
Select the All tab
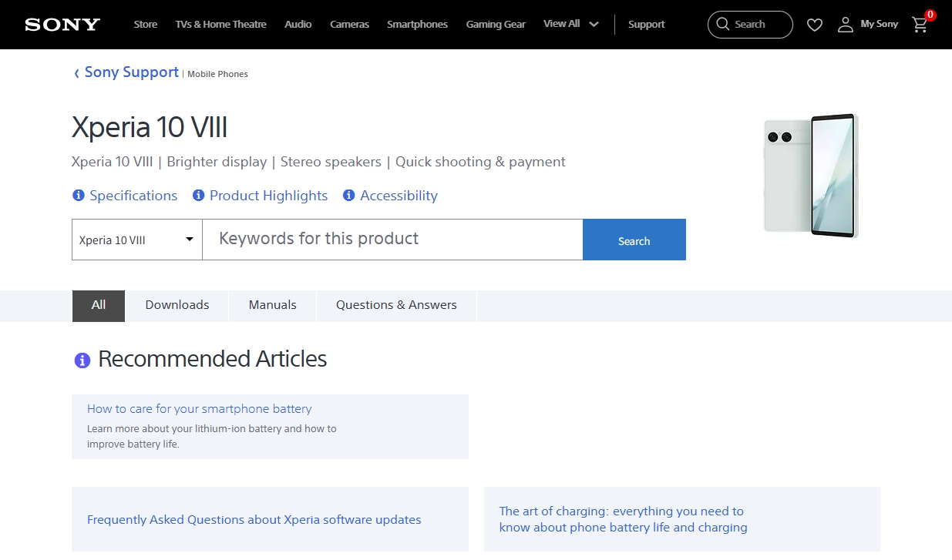point(99,306)
